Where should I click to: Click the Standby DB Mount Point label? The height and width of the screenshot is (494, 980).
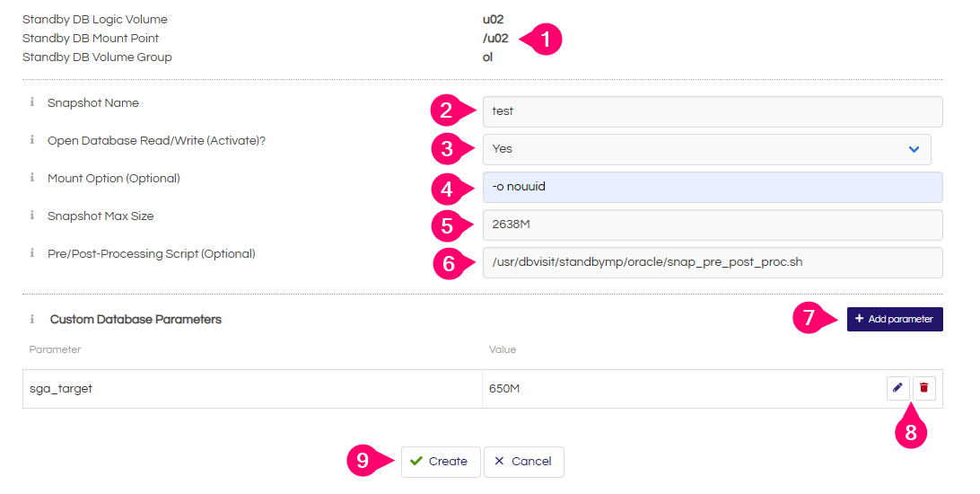pyautogui.click(x=91, y=38)
